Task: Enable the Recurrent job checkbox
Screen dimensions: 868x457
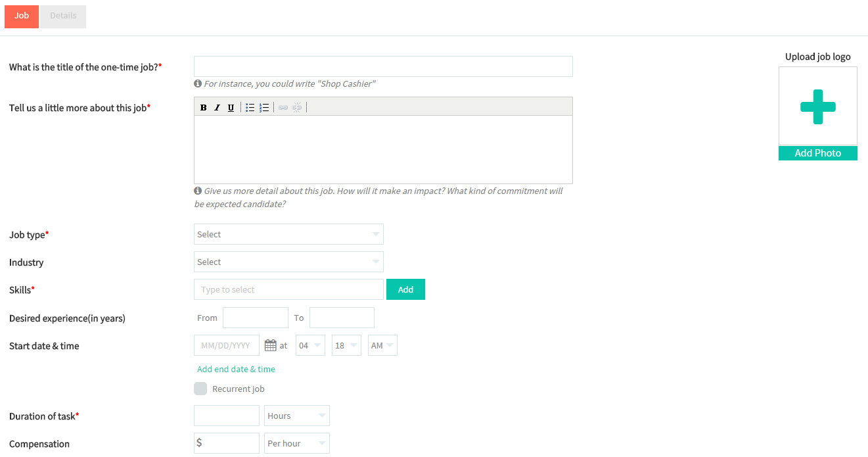Action: point(200,389)
